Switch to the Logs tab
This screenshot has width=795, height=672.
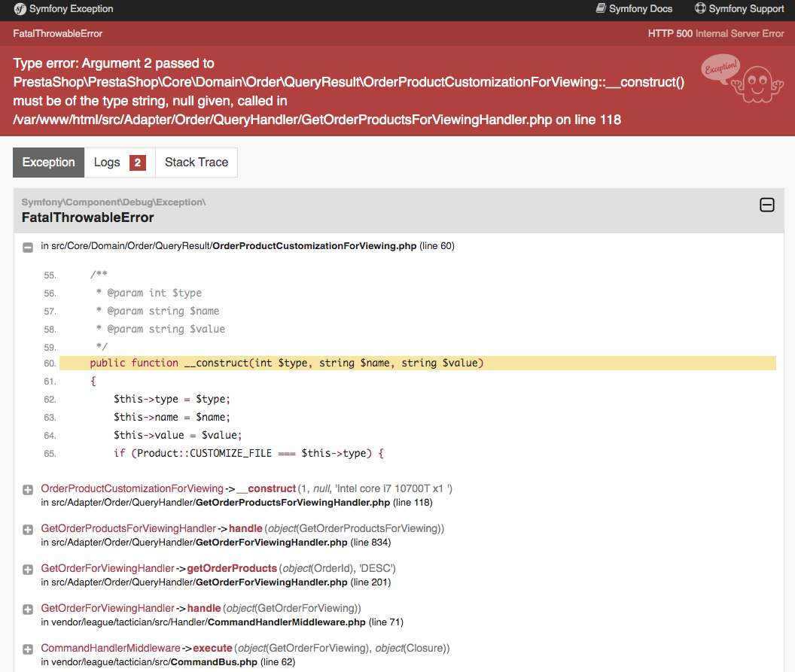(x=120, y=163)
